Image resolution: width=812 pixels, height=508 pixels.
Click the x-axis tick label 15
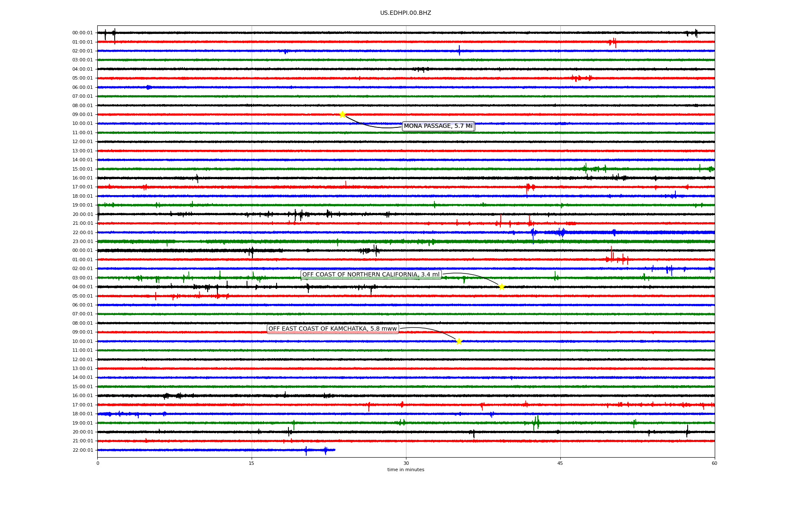(x=252, y=463)
